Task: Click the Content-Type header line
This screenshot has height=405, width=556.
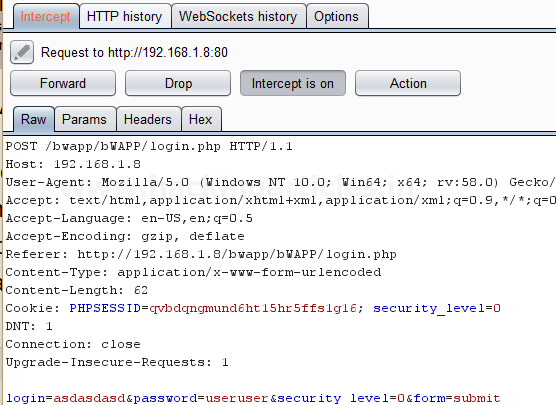Action: (x=193, y=272)
